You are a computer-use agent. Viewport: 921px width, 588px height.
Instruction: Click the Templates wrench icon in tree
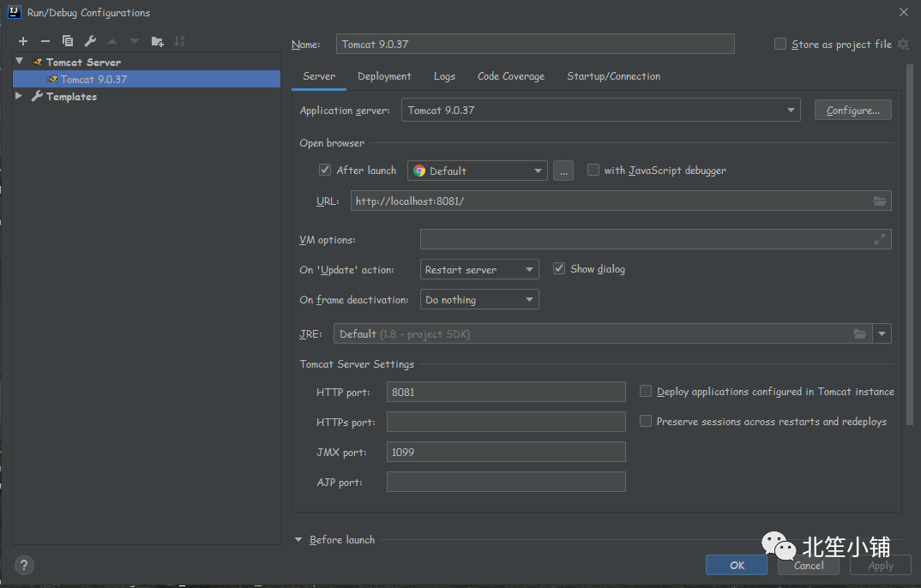click(37, 96)
